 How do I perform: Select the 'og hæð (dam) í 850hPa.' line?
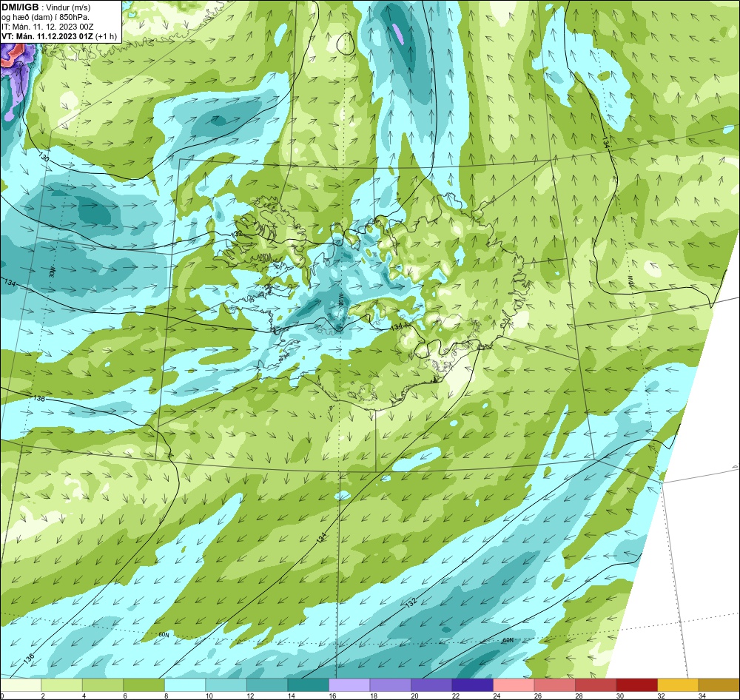click(45, 17)
